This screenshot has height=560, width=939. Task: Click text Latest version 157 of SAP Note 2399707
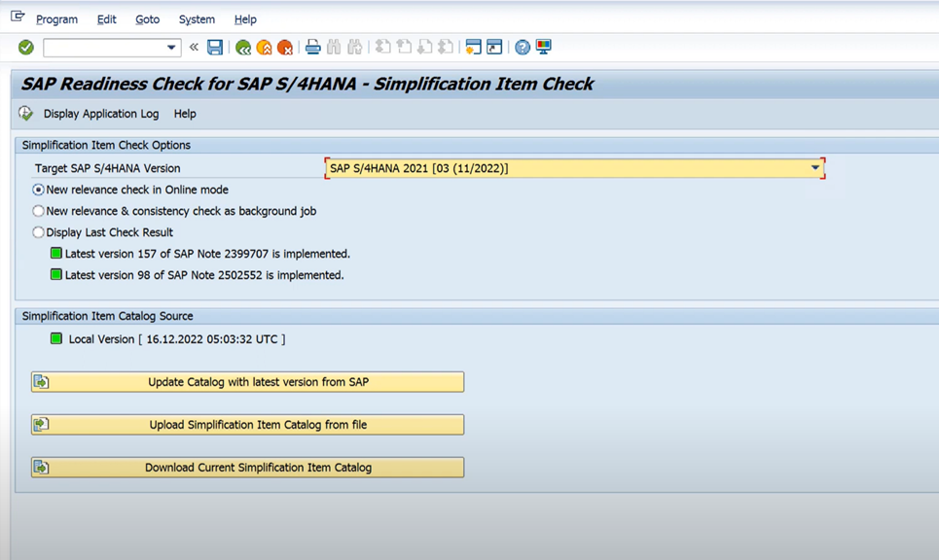click(207, 254)
